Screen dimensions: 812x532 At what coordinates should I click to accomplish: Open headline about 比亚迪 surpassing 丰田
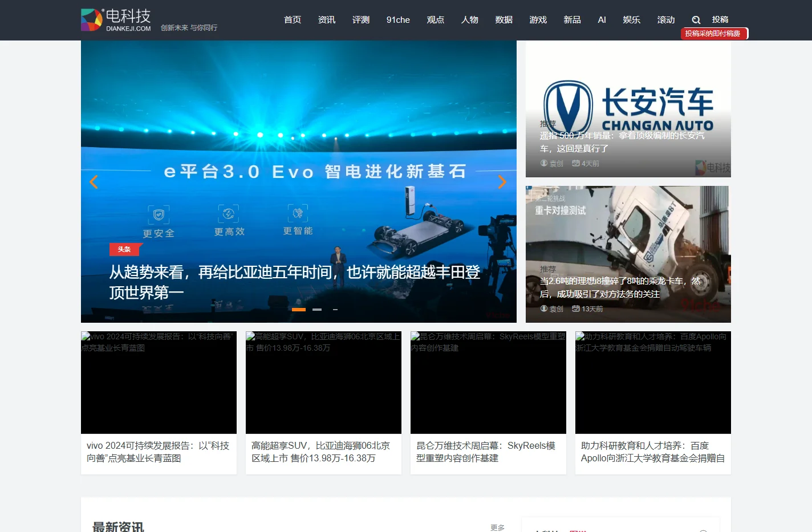[x=295, y=282]
